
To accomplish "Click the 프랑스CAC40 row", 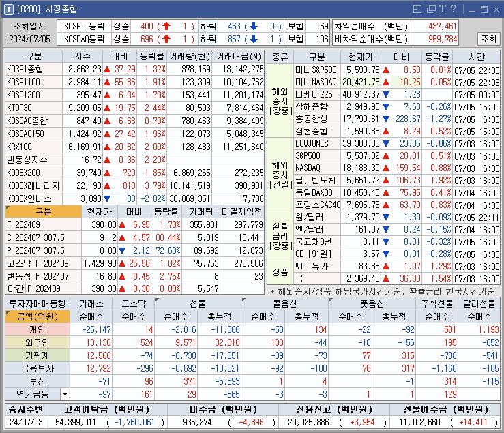I will [397, 205].
